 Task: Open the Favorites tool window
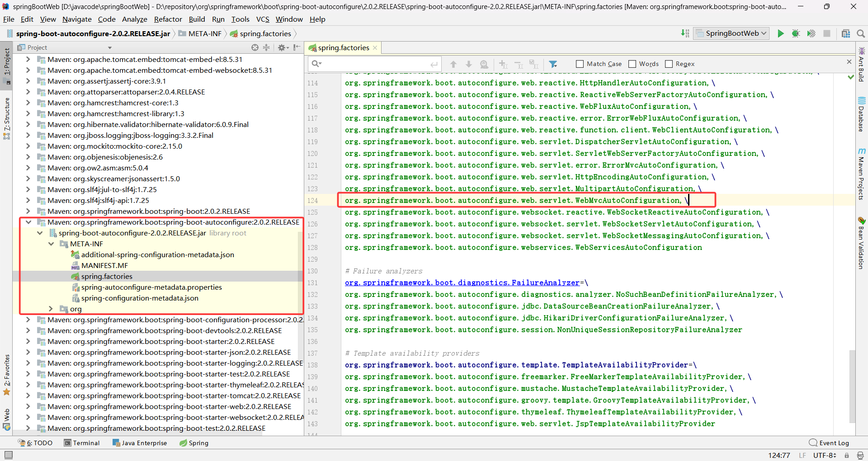click(7, 375)
